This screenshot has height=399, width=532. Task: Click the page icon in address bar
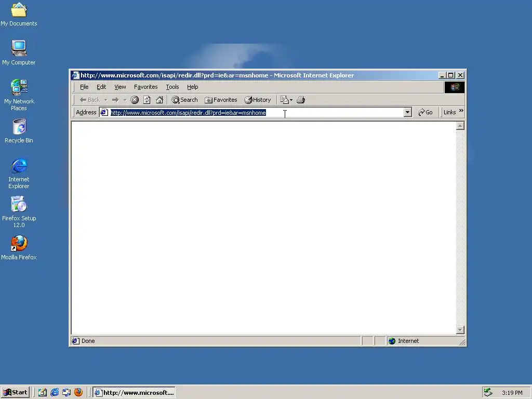coord(104,112)
